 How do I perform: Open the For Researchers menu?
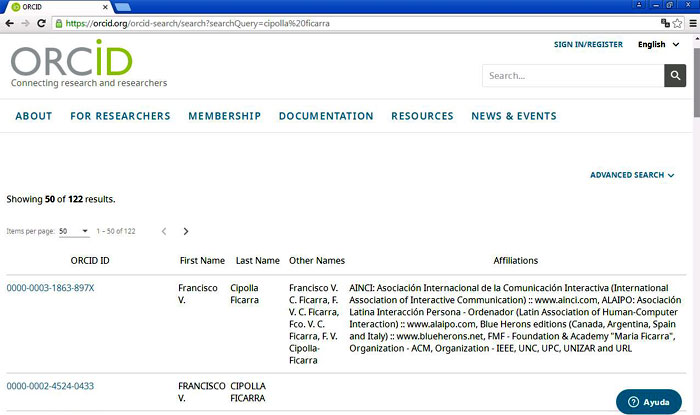point(120,116)
